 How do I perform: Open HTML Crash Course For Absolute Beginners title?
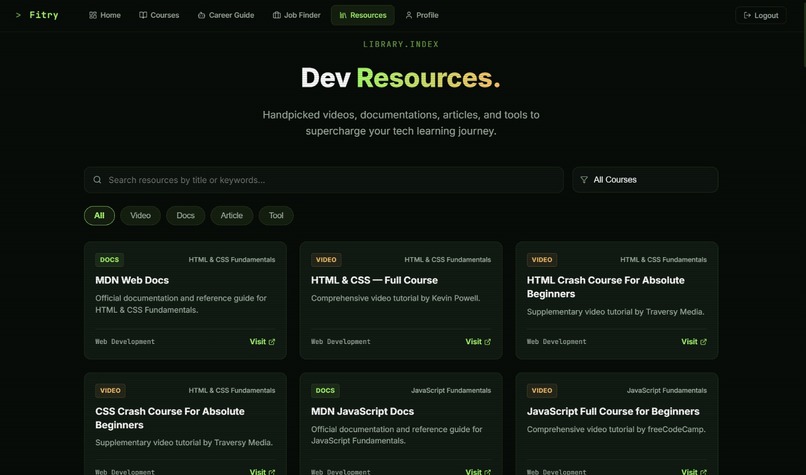(x=606, y=287)
